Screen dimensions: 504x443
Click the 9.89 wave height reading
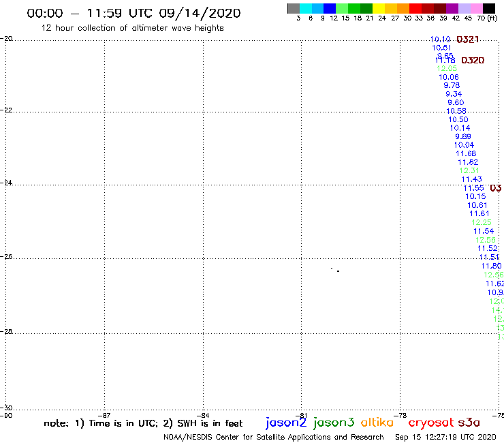pos(463,137)
